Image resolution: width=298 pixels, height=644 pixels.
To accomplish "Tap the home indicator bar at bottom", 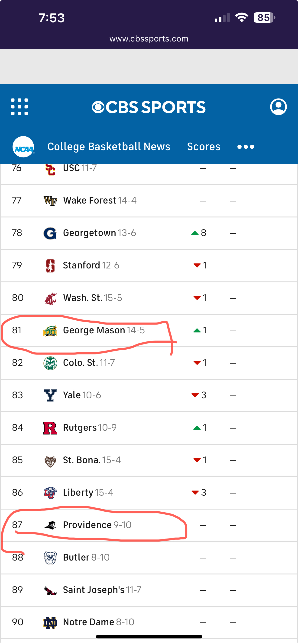I will (x=149, y=637).
